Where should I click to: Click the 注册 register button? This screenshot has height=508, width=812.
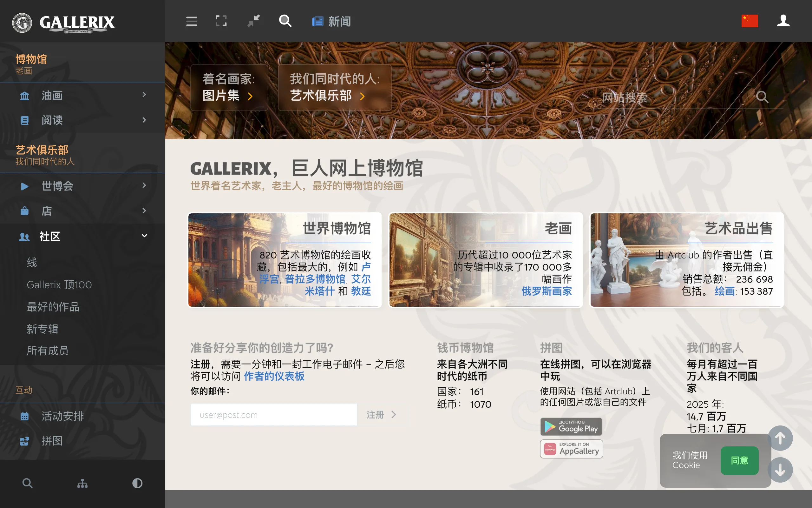tap(381, 415)
